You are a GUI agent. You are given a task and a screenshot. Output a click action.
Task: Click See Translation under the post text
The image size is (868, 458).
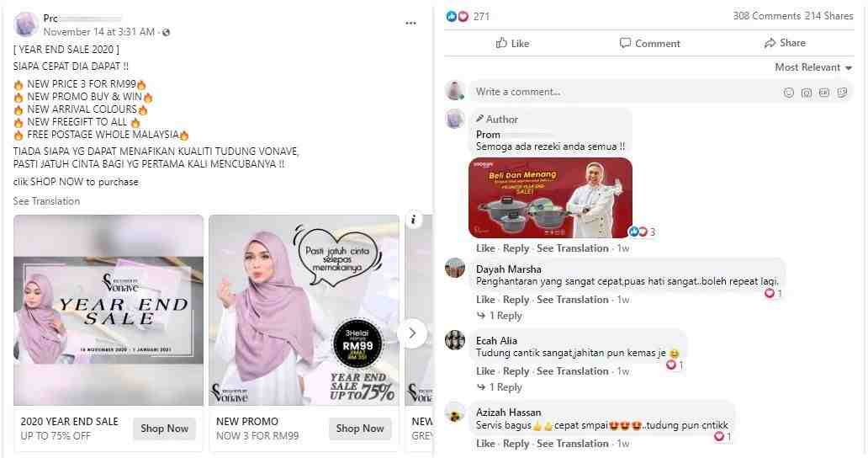click(46, 201)
